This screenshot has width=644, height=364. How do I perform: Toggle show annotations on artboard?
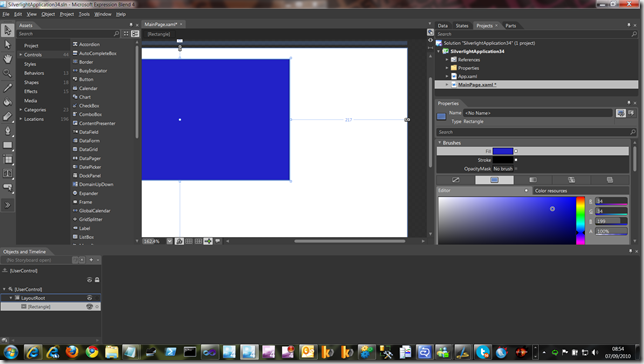pos(218,241)
